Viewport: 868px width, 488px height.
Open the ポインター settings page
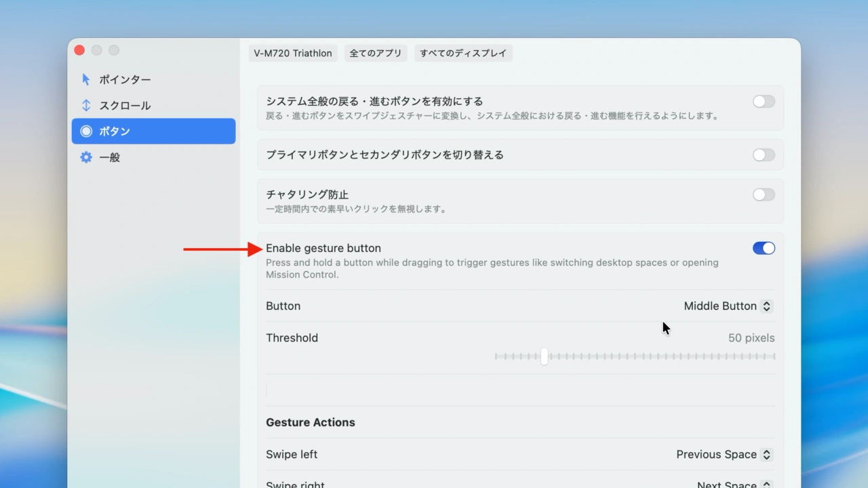(x=125, y=79)
